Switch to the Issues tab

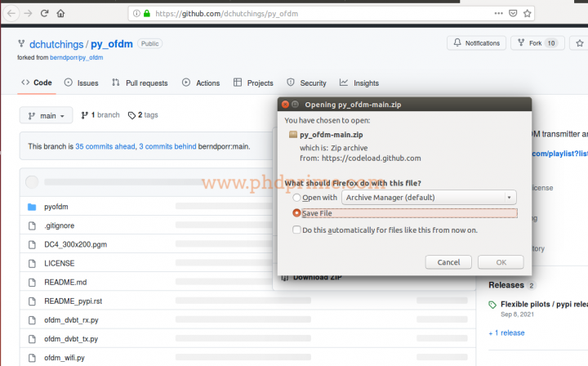click(x=82, y=83)
